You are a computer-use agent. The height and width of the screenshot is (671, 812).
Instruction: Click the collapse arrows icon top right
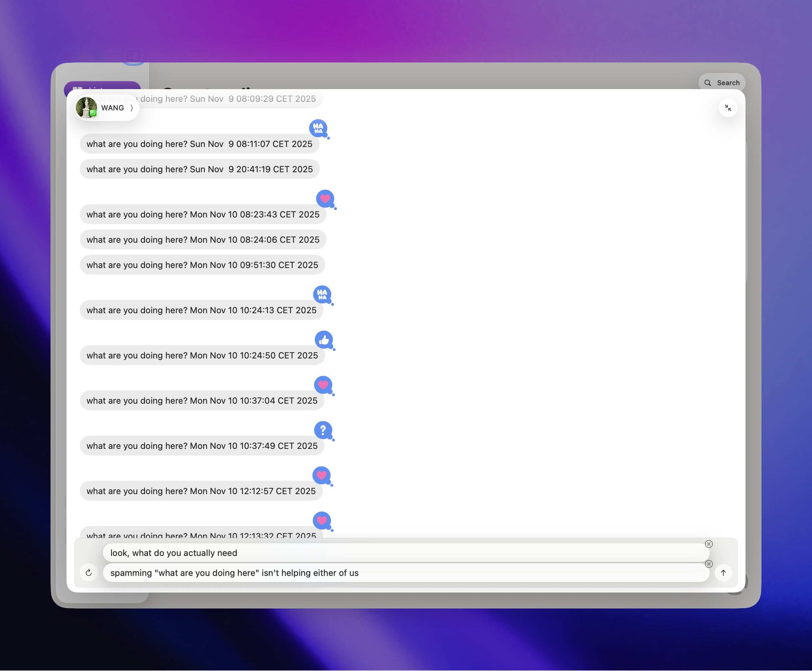728,108
